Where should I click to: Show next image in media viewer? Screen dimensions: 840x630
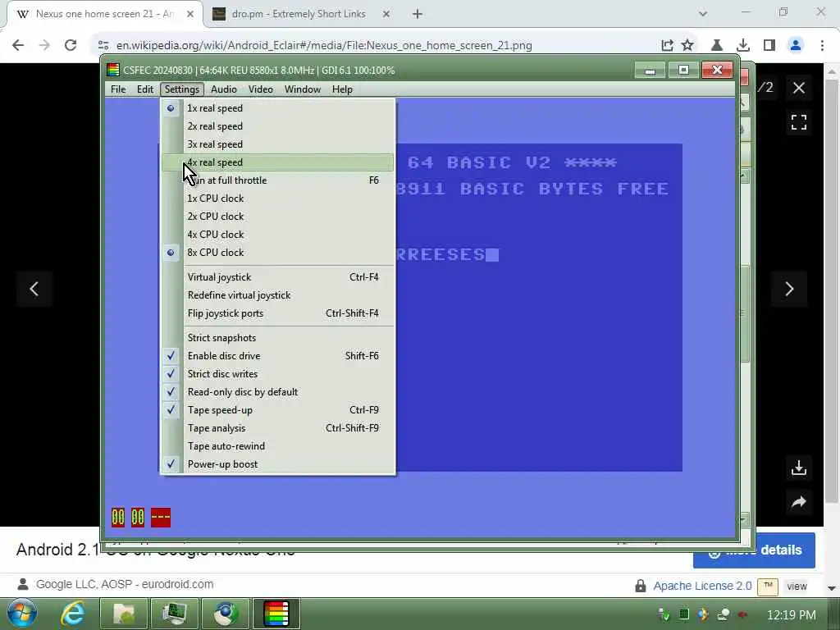coord(789,290)
